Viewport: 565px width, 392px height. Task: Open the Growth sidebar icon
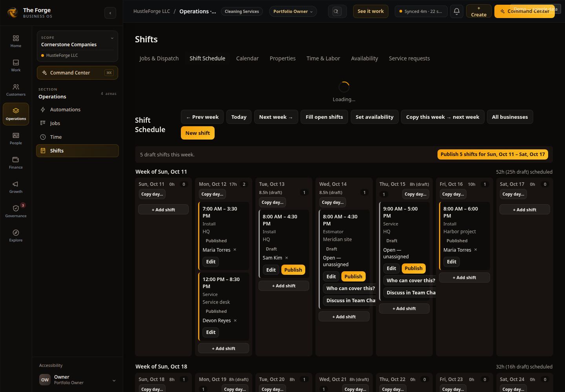point(16,187)
